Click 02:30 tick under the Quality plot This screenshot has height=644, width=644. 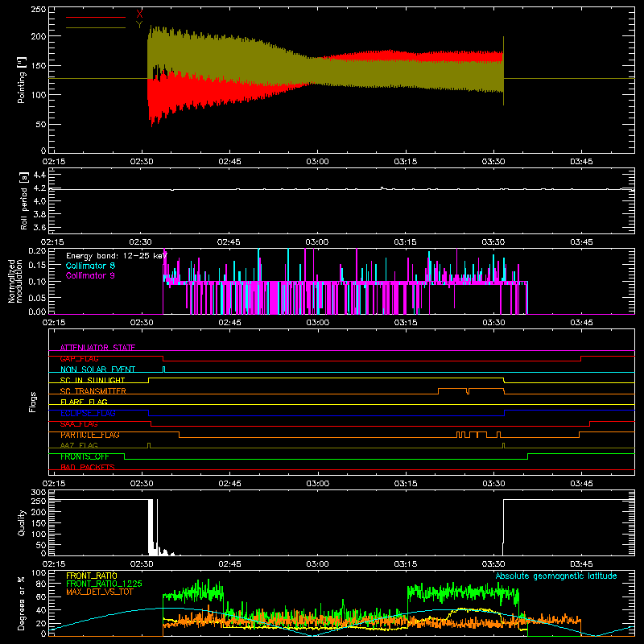click(x=142, y=564)
